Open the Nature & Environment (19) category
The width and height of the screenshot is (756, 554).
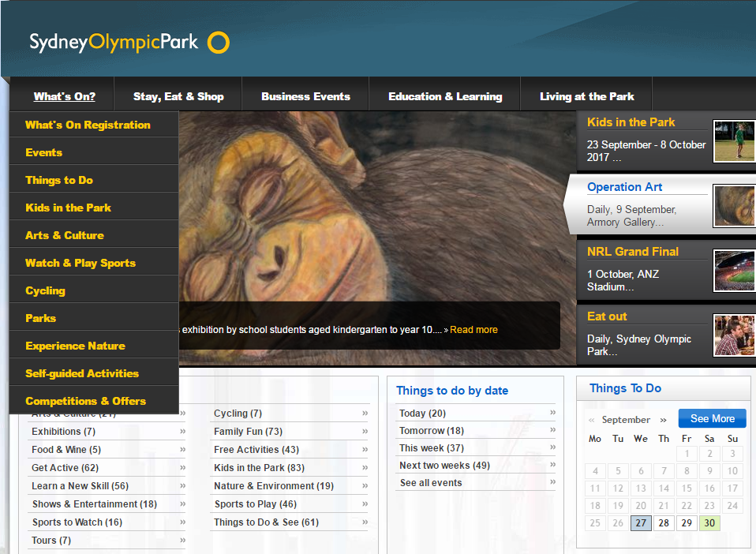(x=274, y=486)
